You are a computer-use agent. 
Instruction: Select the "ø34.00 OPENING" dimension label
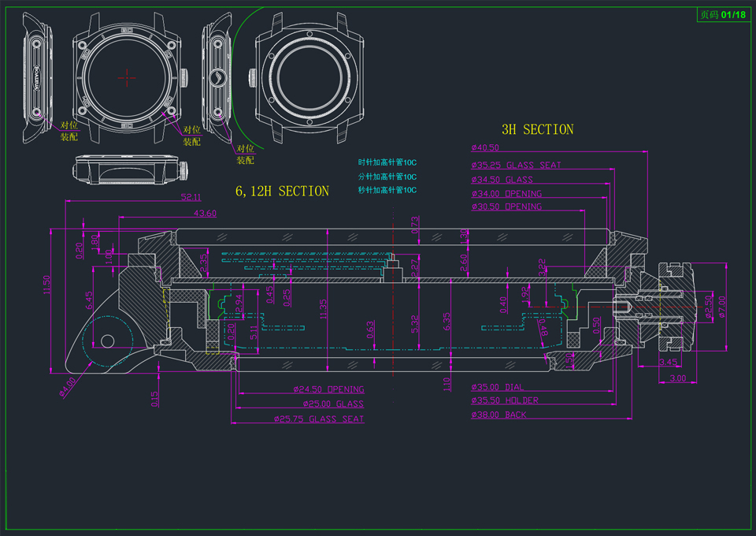506,193
